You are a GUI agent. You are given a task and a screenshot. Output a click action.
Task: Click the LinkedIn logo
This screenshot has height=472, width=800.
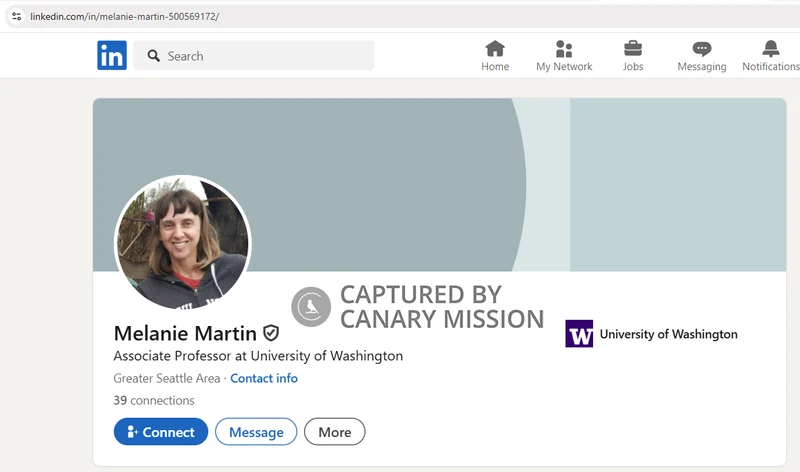112,56
